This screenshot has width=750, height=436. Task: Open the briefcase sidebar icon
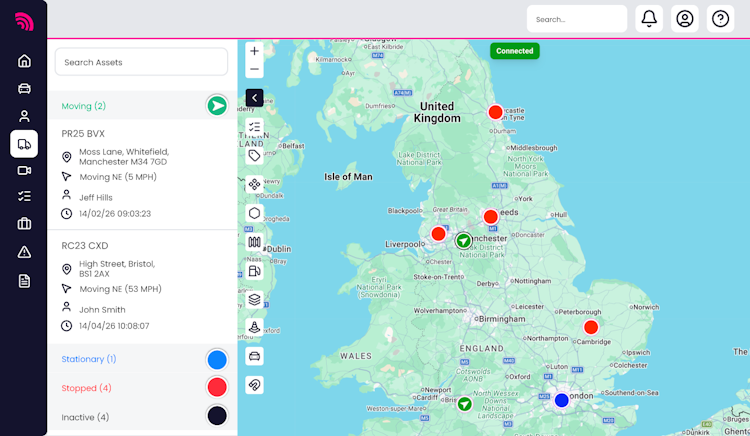24,223
